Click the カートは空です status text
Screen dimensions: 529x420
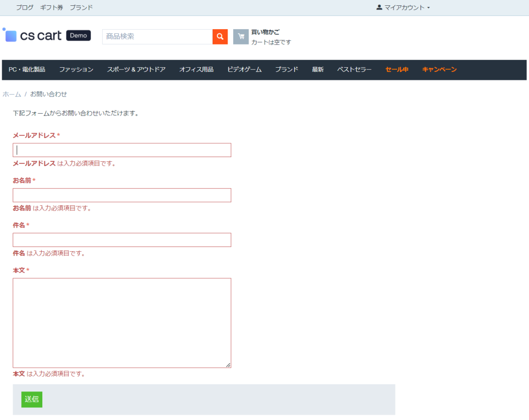tap(271, 42)
